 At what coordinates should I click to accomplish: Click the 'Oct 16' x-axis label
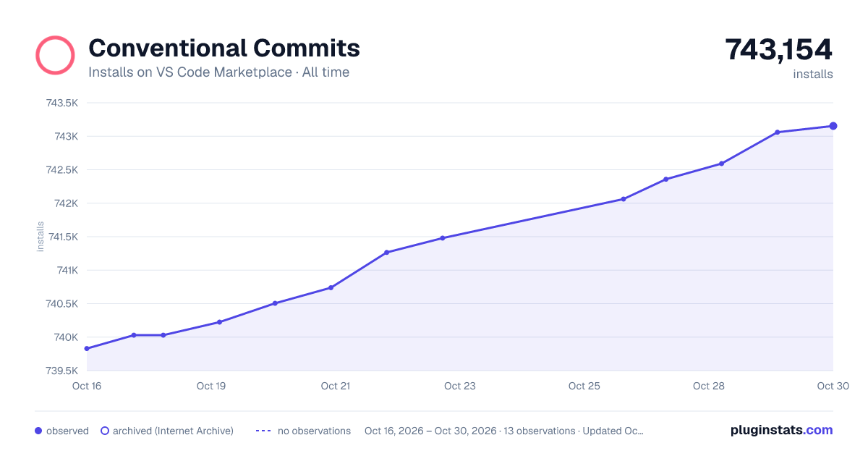point(87,386)
